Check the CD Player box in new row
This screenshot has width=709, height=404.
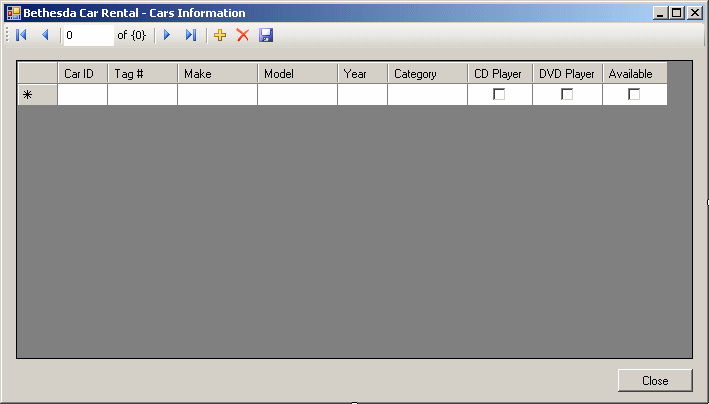[x=499, y=94]
